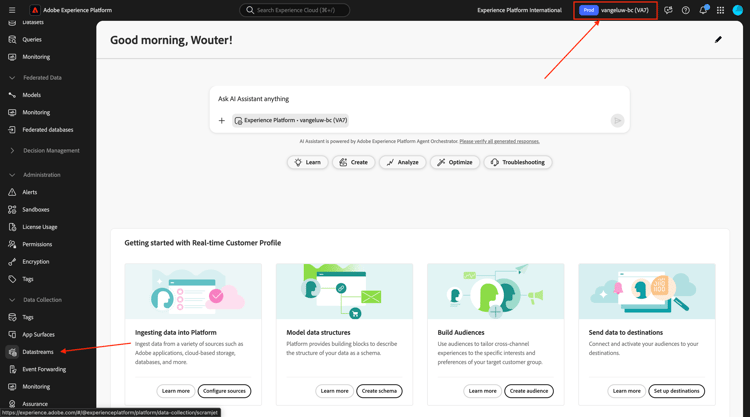This screenshot has height=417, width=750.
Task: Open Queries in the sidebar
Action: click(x=32, y=40)
